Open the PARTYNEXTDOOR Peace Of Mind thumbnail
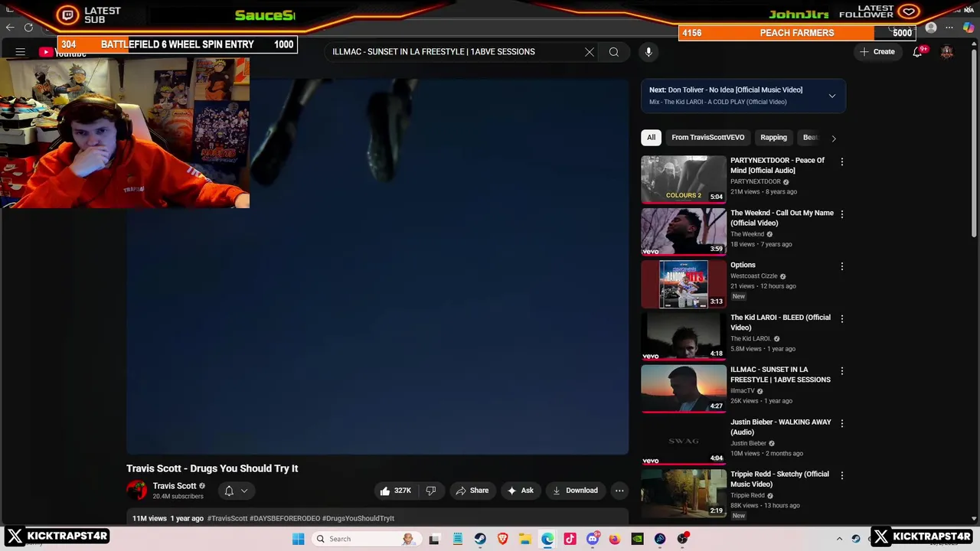 [684, 179]
